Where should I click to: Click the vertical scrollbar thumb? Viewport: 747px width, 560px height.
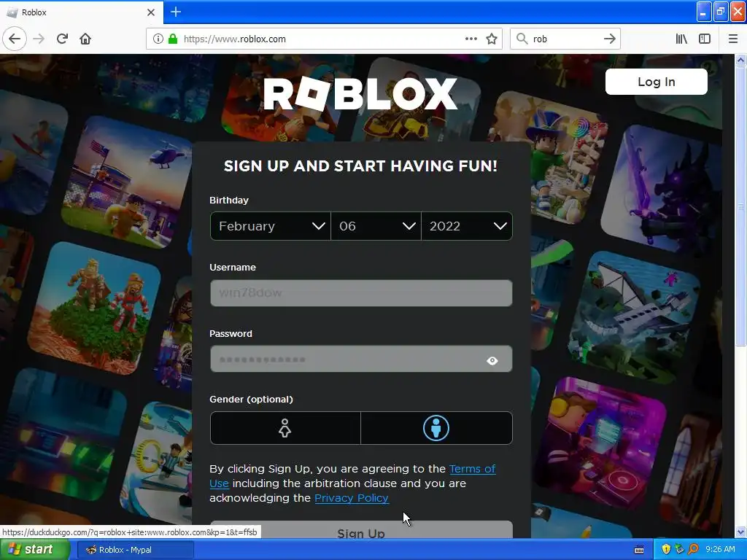pyautogui.click(x=740, y=206)
